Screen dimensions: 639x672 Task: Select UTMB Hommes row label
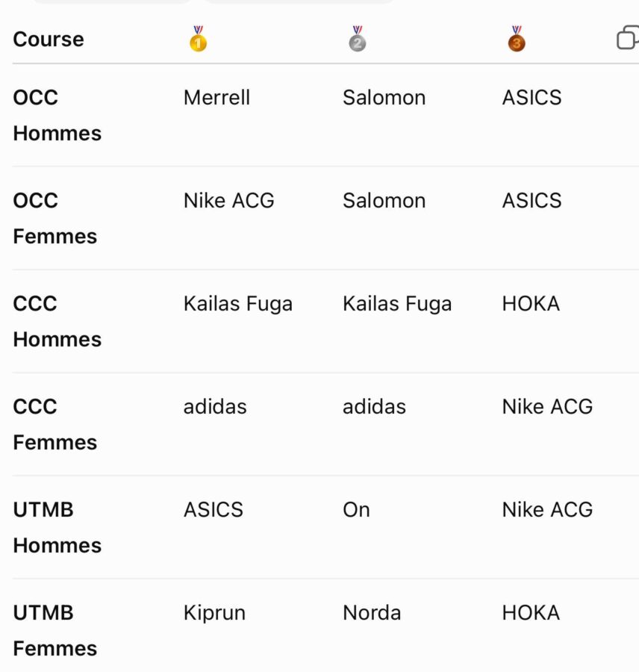click(x=57, y=528)
